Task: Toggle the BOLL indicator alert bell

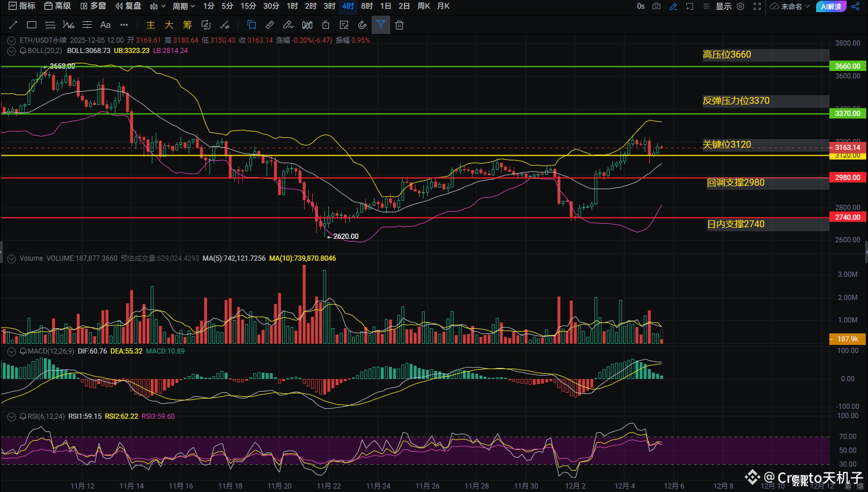Action: [x=23, y=51]
